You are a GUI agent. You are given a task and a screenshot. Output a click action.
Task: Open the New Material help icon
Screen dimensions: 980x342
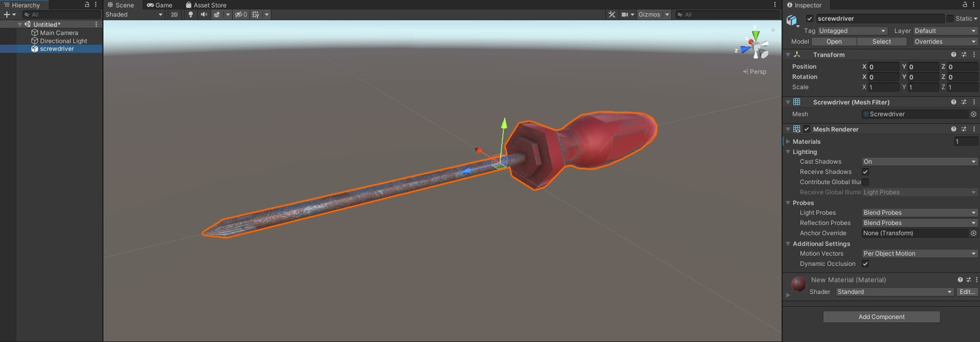(x=960, y=280)
